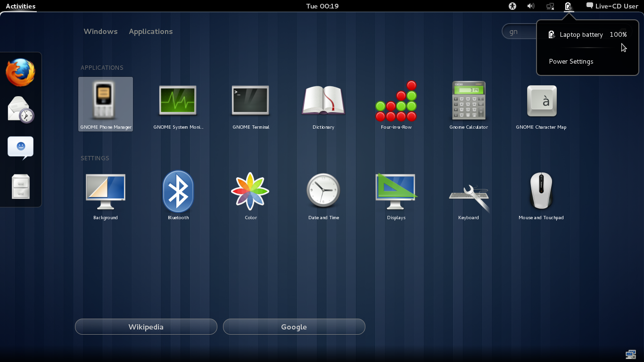Open Background settings
This screenshot has height=362, width=644.
pyautogui.click(x=106, y=195)
